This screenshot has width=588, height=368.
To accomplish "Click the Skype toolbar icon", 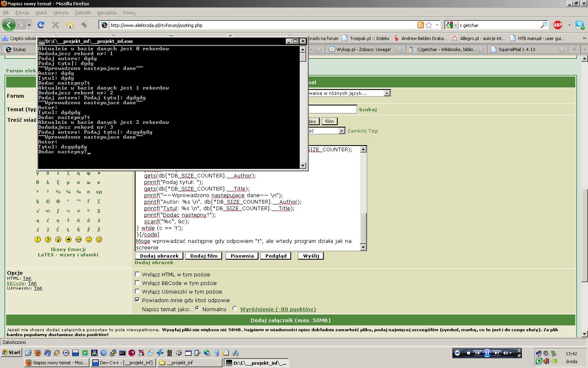I will point(579,25).
